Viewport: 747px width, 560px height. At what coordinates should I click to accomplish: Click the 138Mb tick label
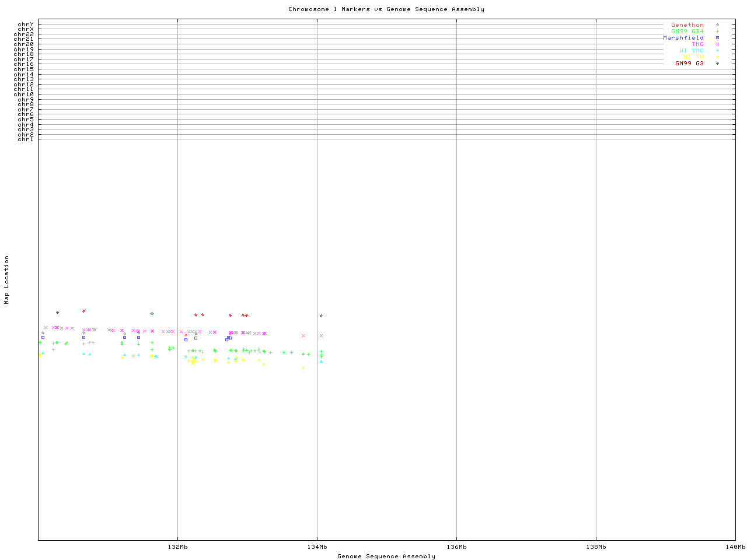[x=596, y=547]
